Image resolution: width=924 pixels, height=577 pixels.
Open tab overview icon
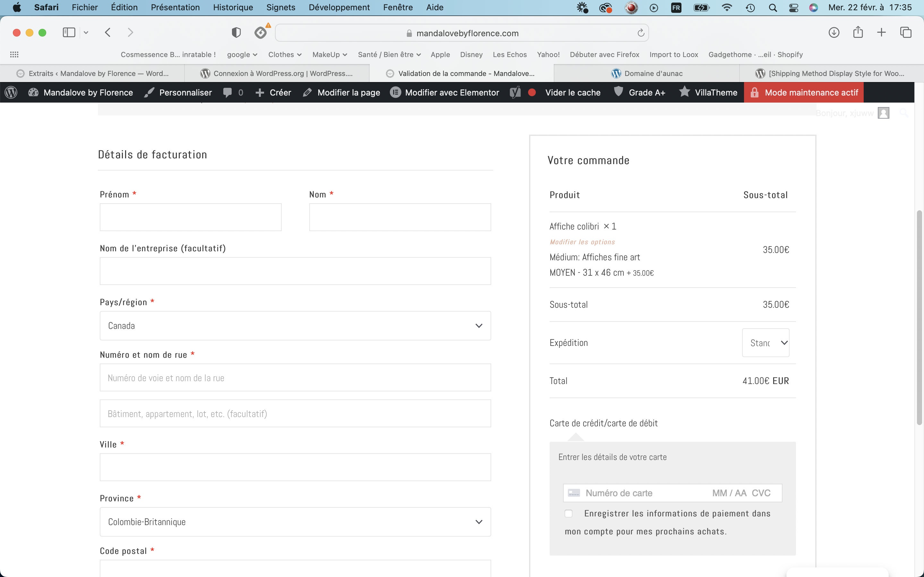coord(906,32)
